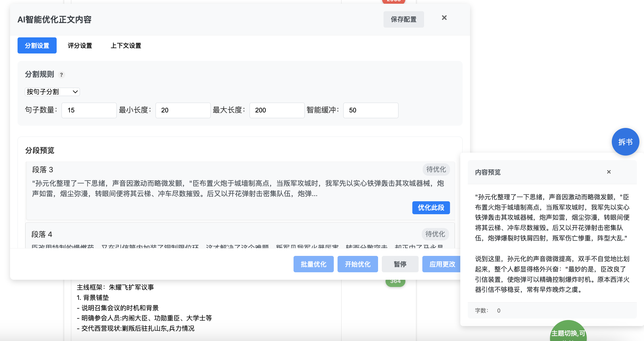Select the 分割设置 tab
Viewport: 644px width, 341px height.
37,45
